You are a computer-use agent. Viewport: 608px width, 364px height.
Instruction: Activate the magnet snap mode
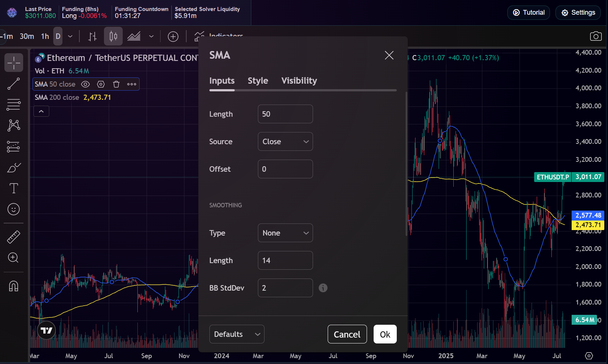coord(14,286)
